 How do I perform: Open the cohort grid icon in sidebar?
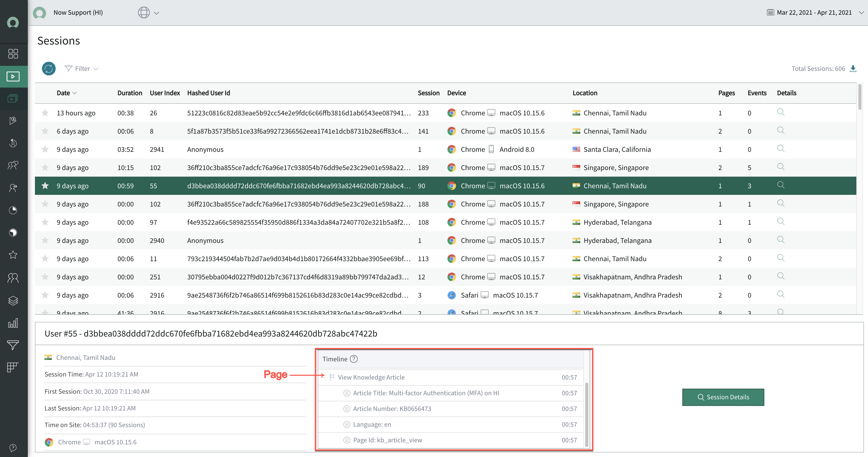pyautogui.click(x=13, y=367)
